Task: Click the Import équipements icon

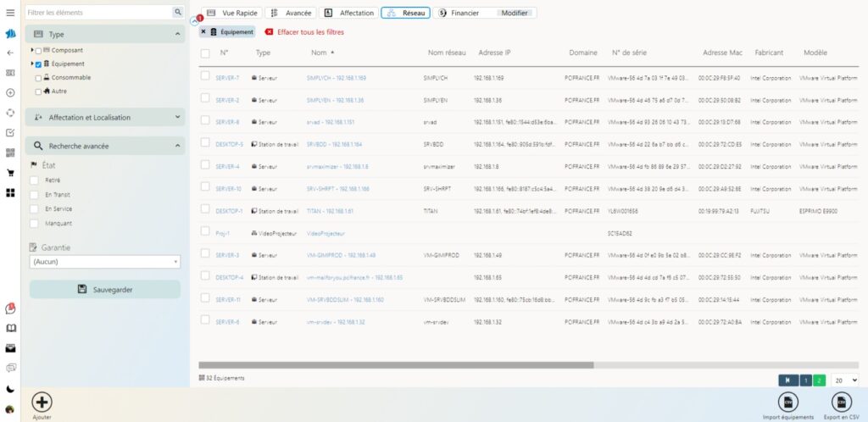Action: point(788,402)
